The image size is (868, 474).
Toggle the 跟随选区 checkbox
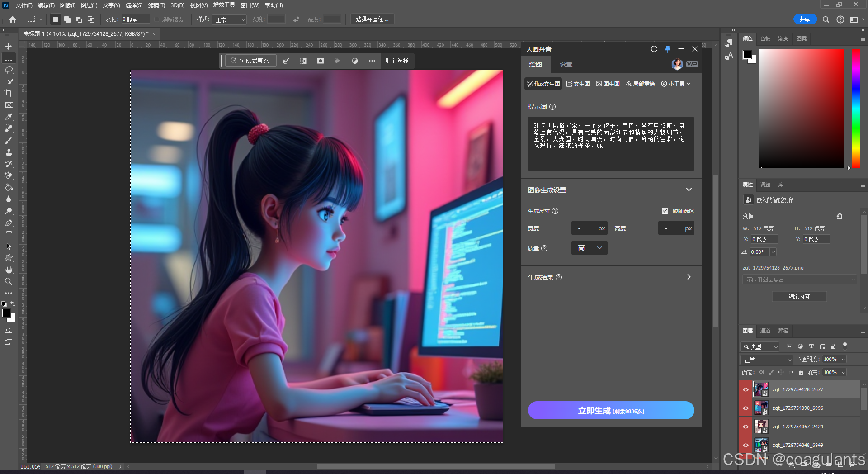(665, 211)
